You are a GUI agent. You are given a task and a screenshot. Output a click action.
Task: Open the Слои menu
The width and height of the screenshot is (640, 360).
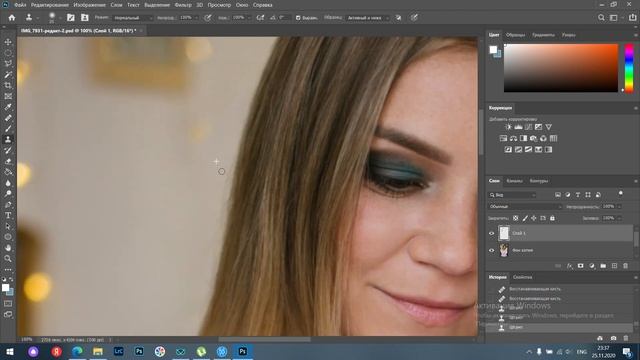(x=116, y=5)
